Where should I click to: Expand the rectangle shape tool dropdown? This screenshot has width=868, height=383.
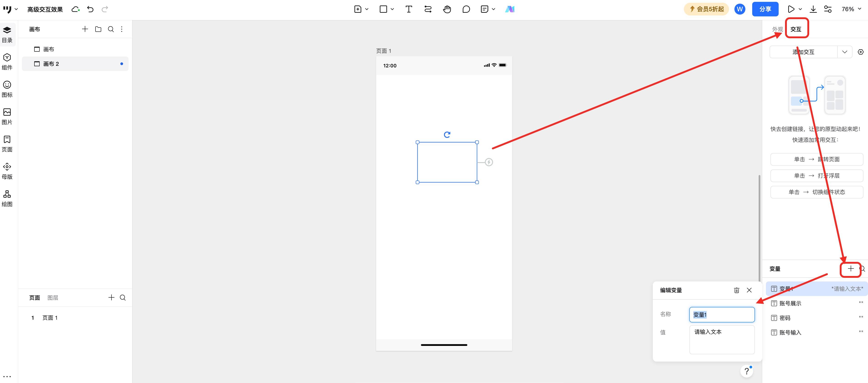[x=392, y=9]
